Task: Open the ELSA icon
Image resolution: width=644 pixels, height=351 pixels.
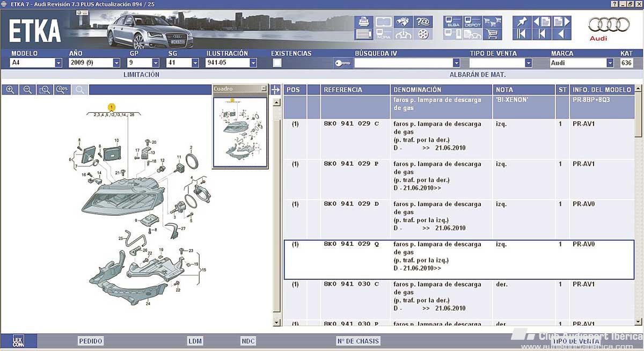Action: point(453,22)
